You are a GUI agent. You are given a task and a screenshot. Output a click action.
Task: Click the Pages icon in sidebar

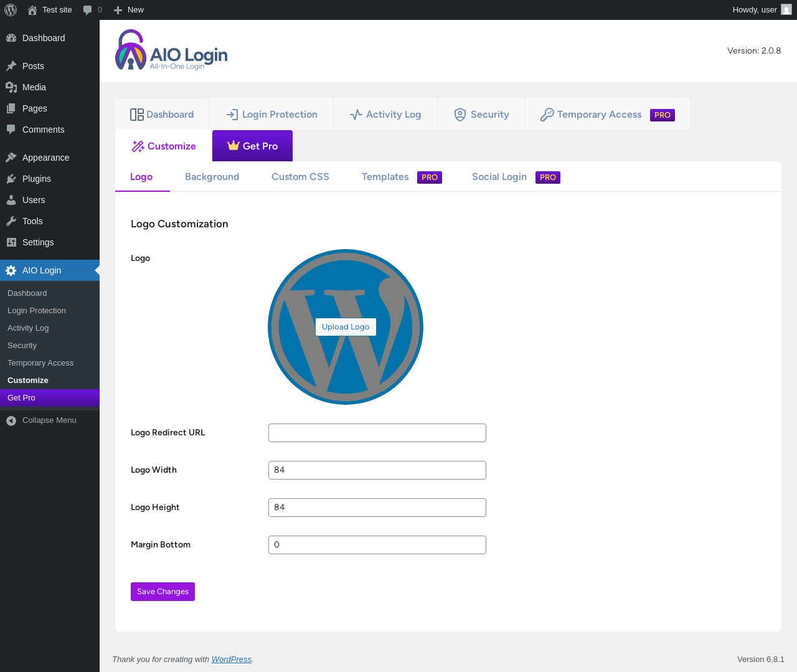[11, 108]
